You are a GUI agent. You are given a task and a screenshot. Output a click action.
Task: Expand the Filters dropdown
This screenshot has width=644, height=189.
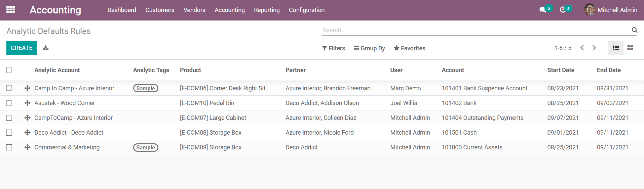(334, 48)
